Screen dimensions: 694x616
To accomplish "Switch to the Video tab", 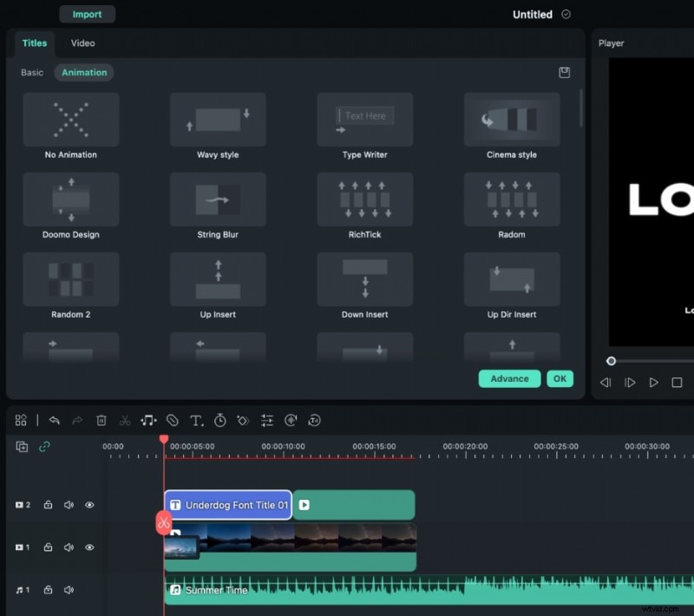I will tap(82, 43).
